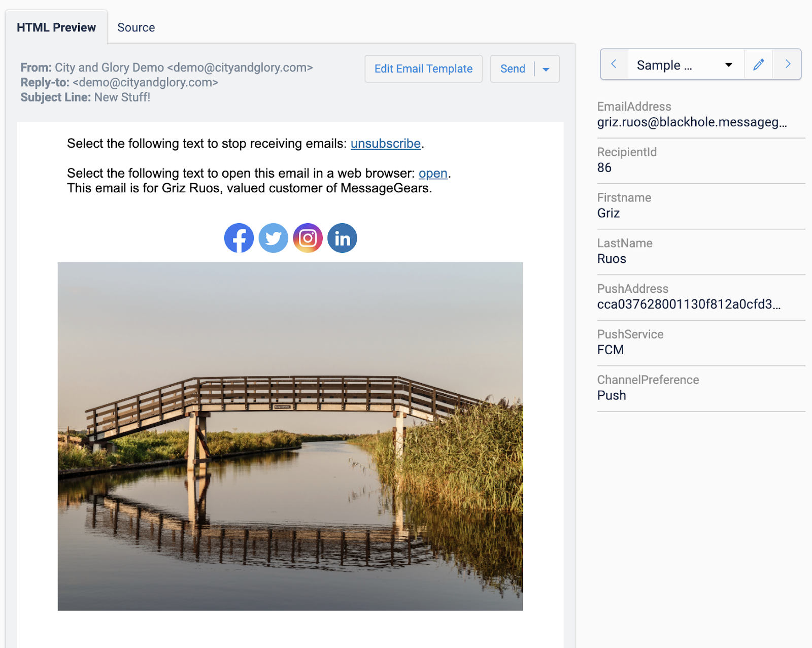Select PushService value FCM

(x=611, y=350)
